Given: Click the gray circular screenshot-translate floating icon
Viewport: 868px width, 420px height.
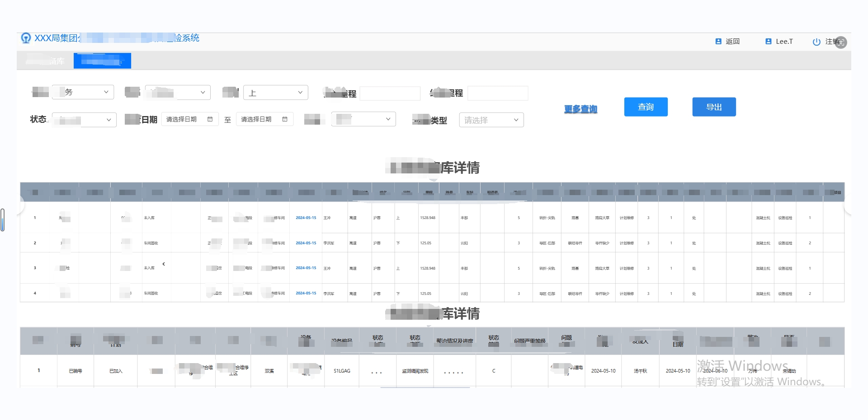Looking at the screenshot, I should click(841, 42).
